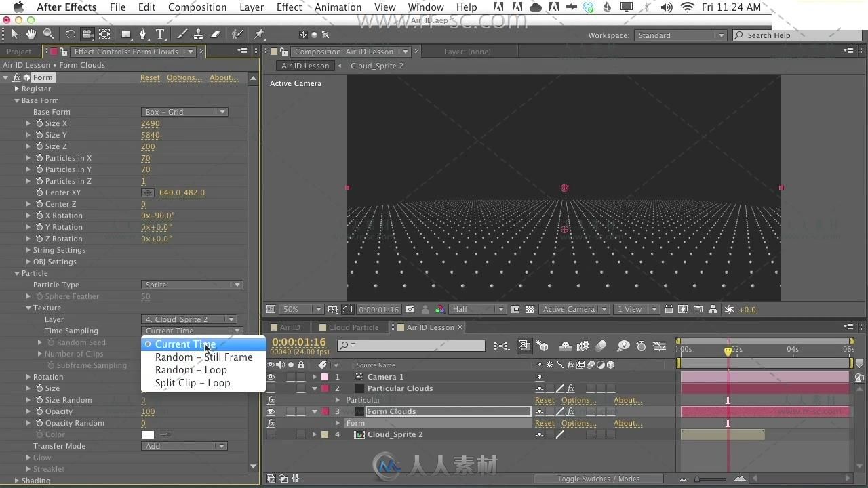Select the Hand tool
Image resolution: width=868 pixels, height=488 pixels.
(31, 34)
